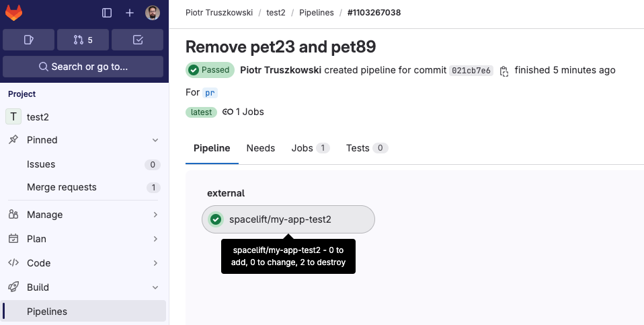
Task: Click commit hash 021cb7e6 link
Action: (x=471, y=71)
